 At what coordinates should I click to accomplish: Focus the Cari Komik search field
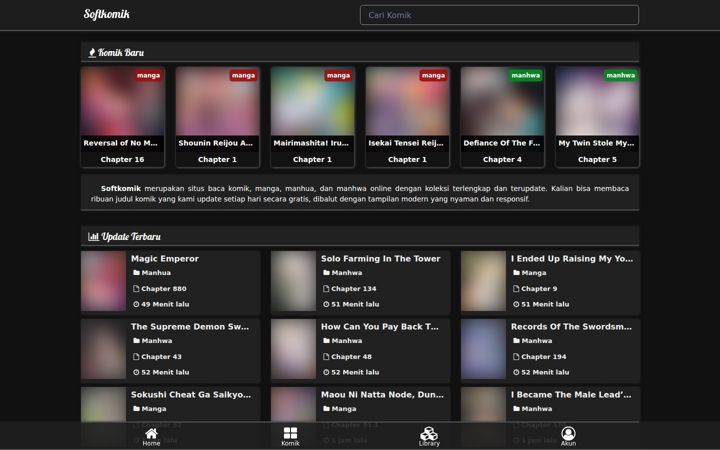coord(499,15)
